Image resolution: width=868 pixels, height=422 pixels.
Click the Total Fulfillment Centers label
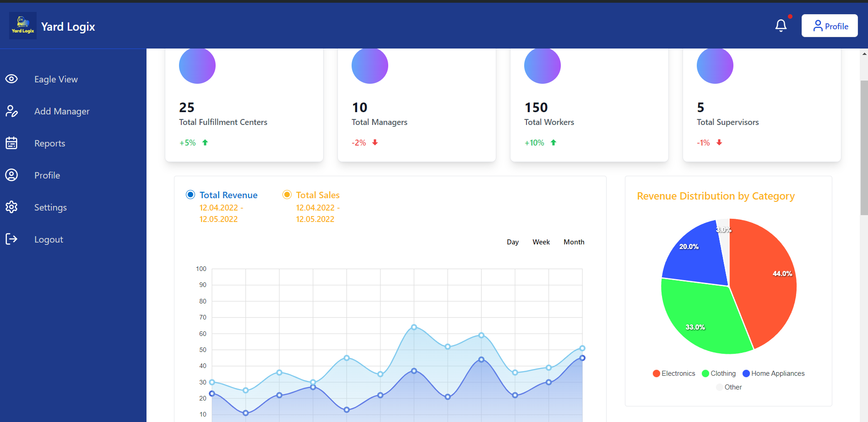[x=223, y=122]
